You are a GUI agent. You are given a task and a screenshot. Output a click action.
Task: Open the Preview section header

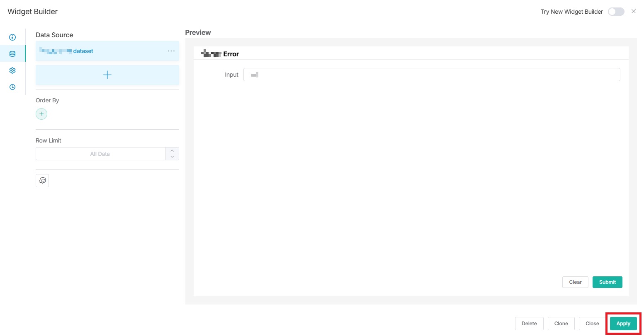click(198, 32)
